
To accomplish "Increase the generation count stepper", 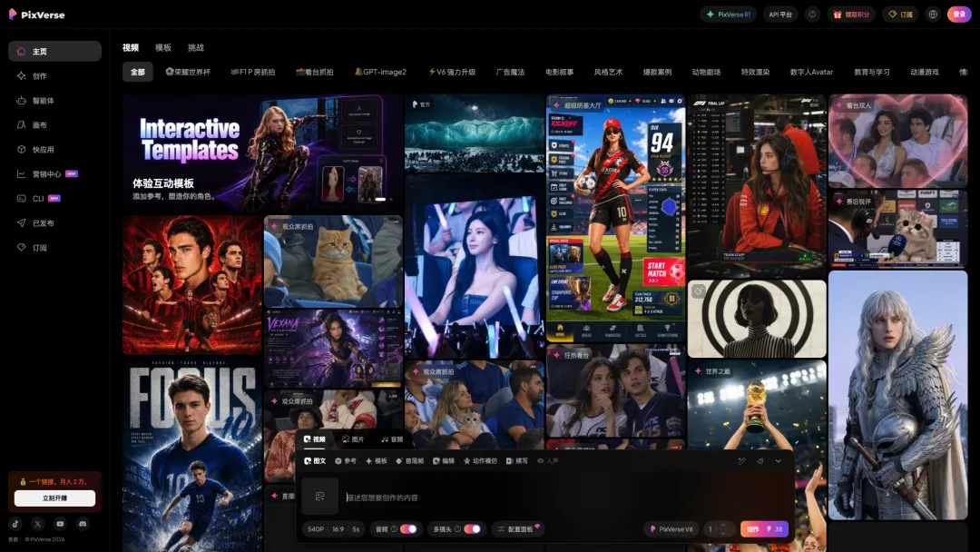I will 723,525.
